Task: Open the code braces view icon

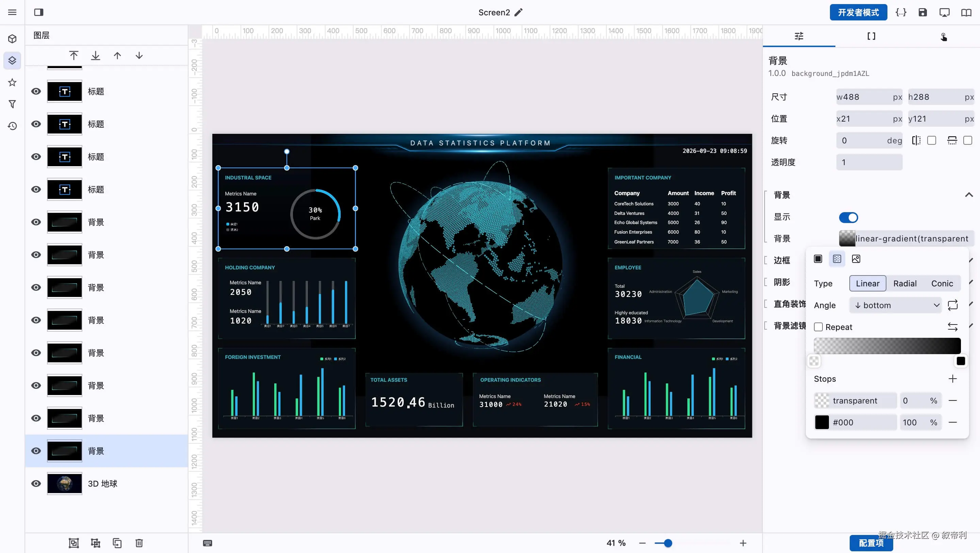Action: tap(901, 12)
